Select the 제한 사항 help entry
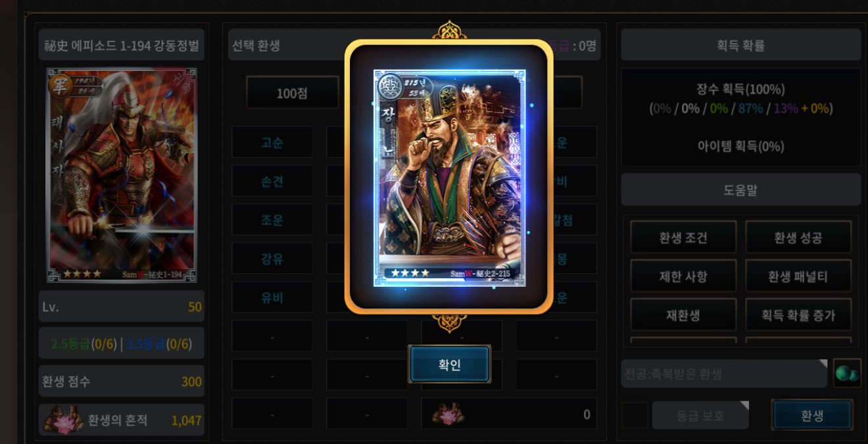868x444 pixels. (x=683, y=276)
